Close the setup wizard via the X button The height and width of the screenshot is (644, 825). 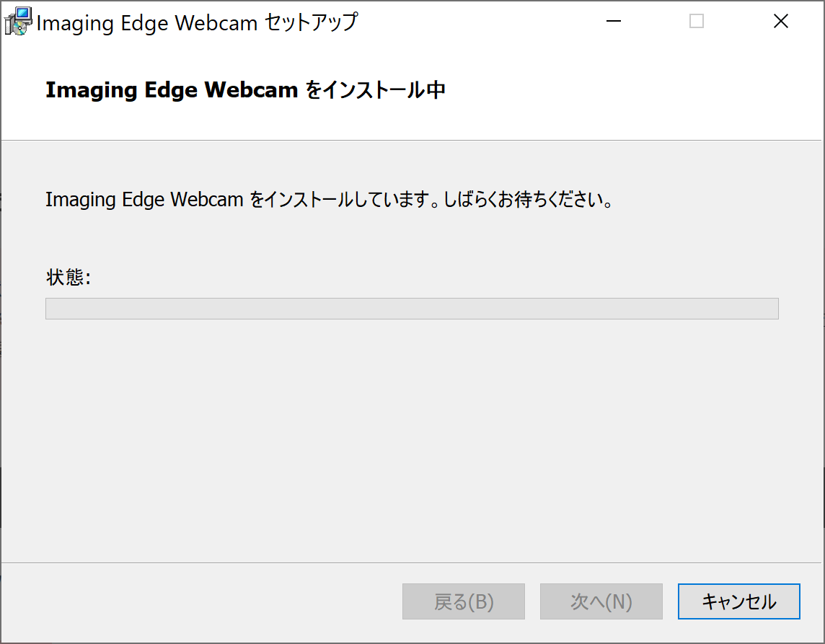(x=781, y=22)
